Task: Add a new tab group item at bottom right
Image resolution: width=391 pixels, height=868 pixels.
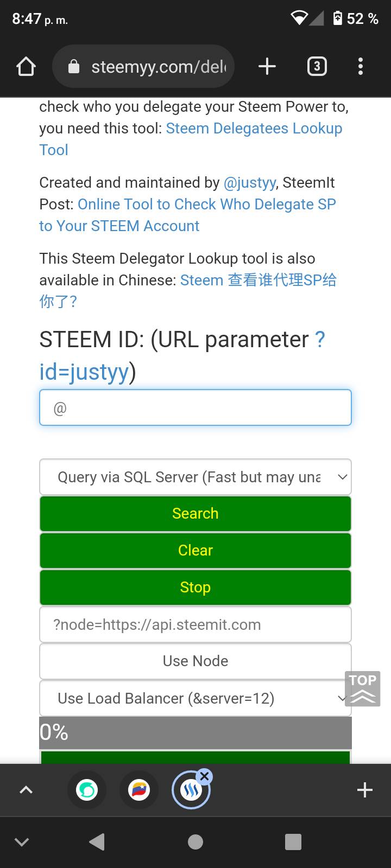Action: tap(365, 790)
